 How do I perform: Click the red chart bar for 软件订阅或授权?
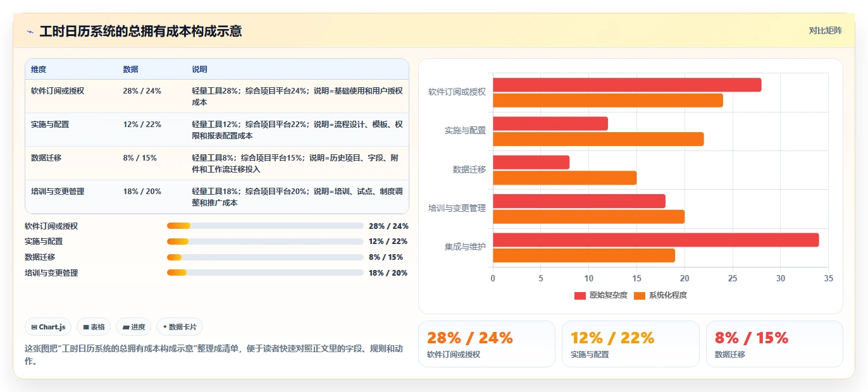[x=627, y=85]
